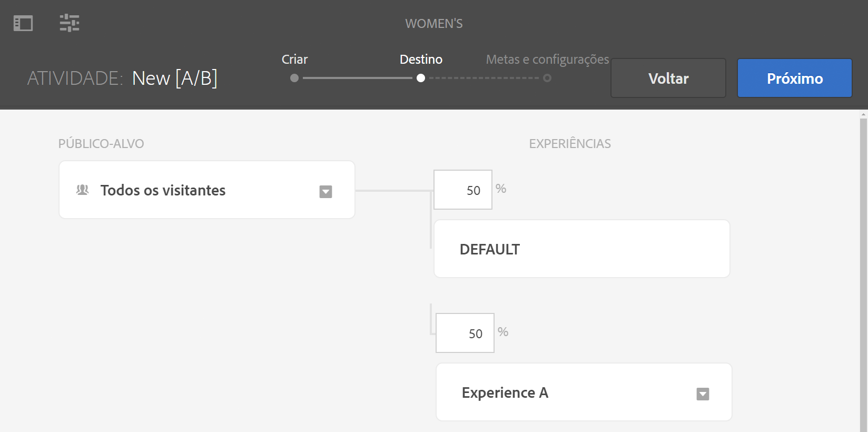Open the Experience A dropdown arrow

[x=703, y=394]
